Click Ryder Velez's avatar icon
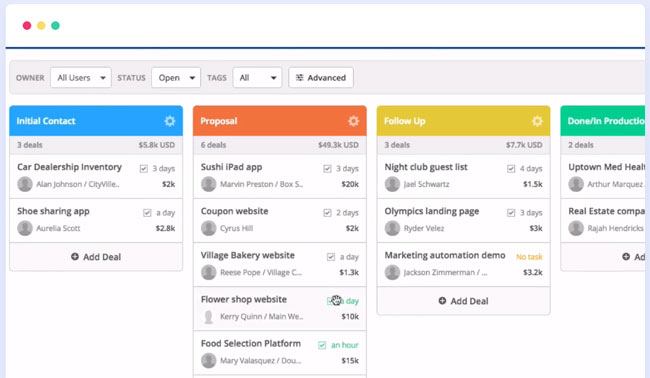 392,228
